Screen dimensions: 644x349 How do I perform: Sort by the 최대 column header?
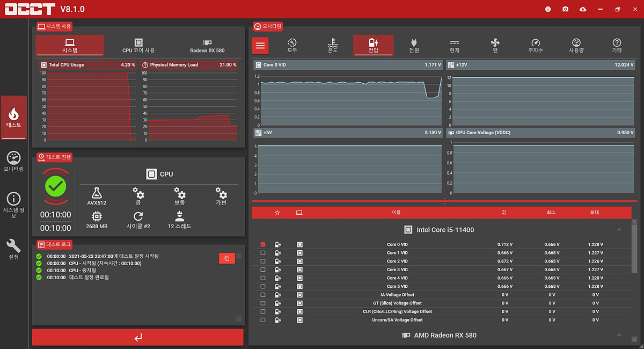(x=595, y=213)
